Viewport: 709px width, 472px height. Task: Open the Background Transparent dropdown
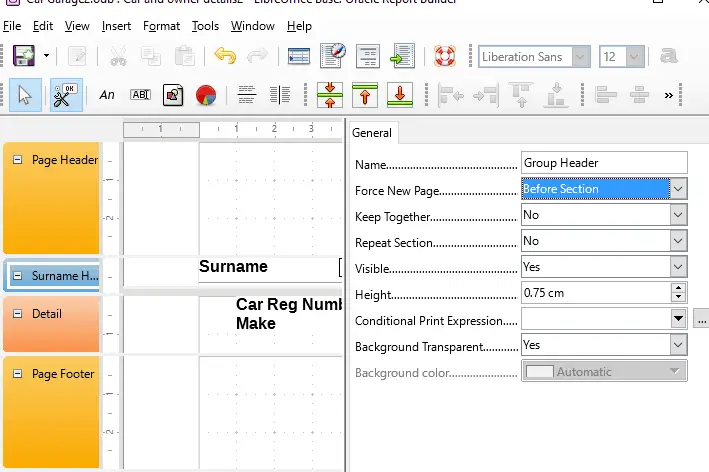(678, 345)
